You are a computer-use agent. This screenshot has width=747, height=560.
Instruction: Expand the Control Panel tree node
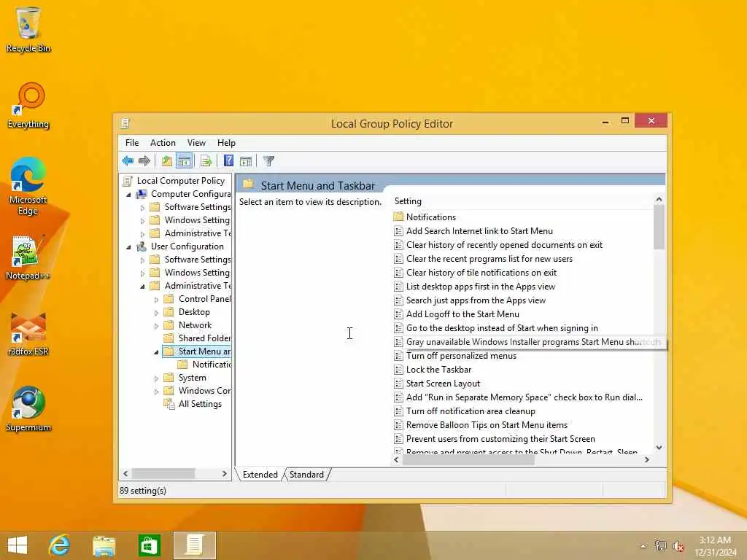pos(156,300)
